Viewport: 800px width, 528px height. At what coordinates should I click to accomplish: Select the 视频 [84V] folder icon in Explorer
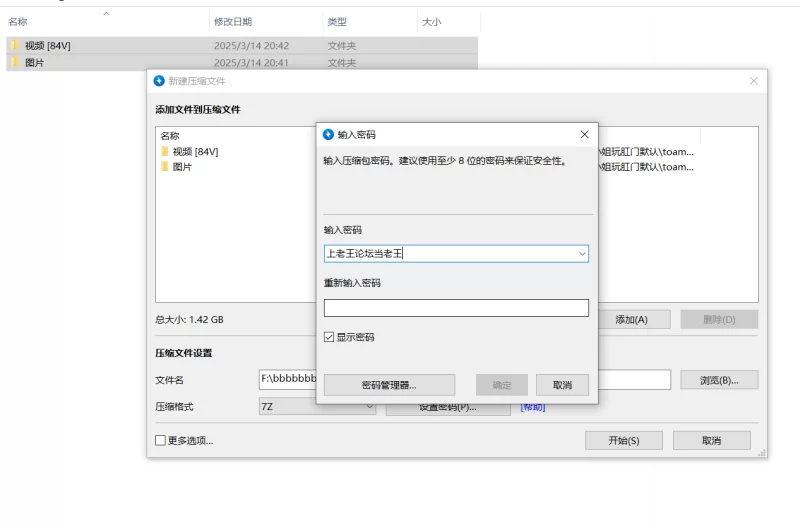[15, 45]
